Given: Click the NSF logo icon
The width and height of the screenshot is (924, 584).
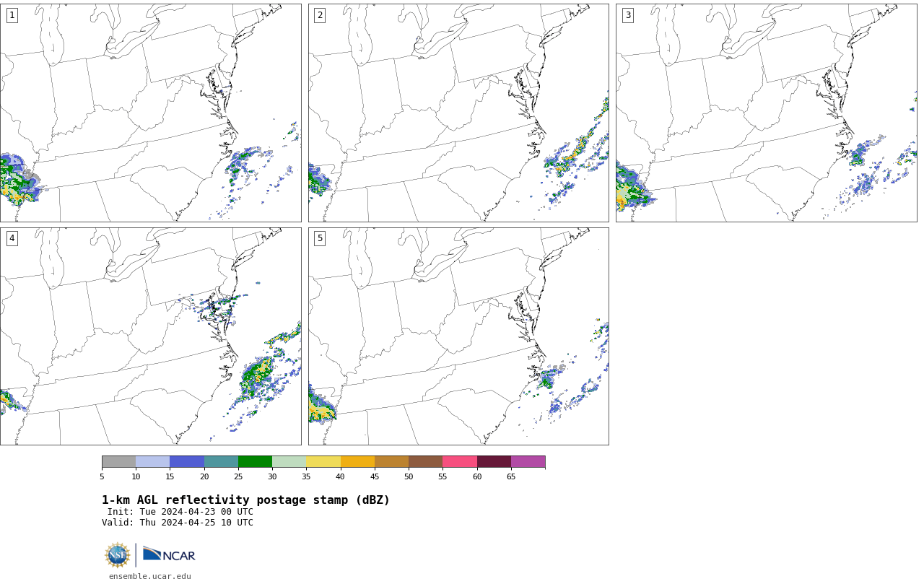Looking at the screenshot, I should [118, 555].
